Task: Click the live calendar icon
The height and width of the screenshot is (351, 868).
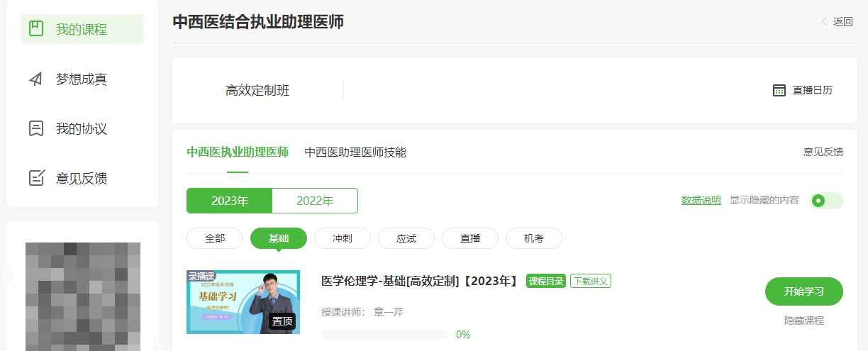Action: (779, 90)
